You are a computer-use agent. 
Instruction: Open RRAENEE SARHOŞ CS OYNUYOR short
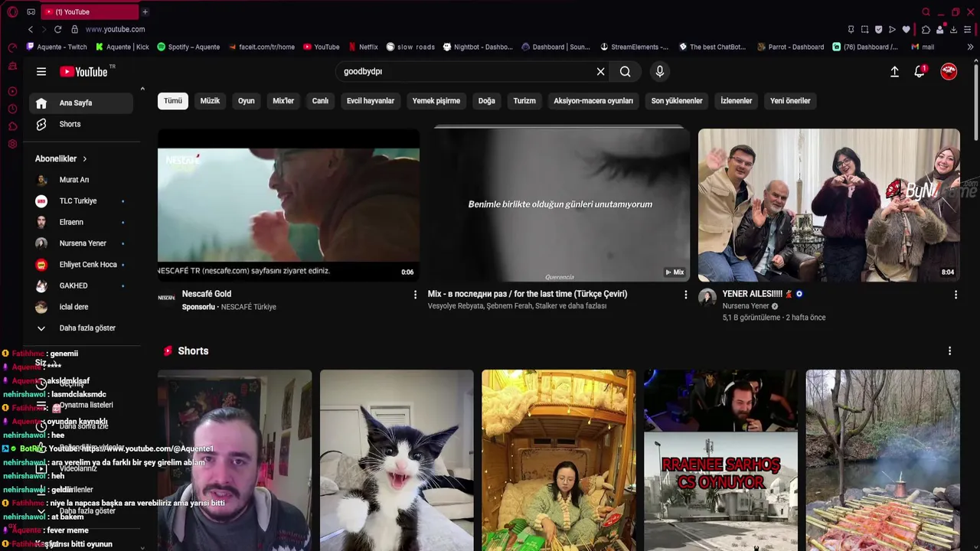tap(720, 460)
